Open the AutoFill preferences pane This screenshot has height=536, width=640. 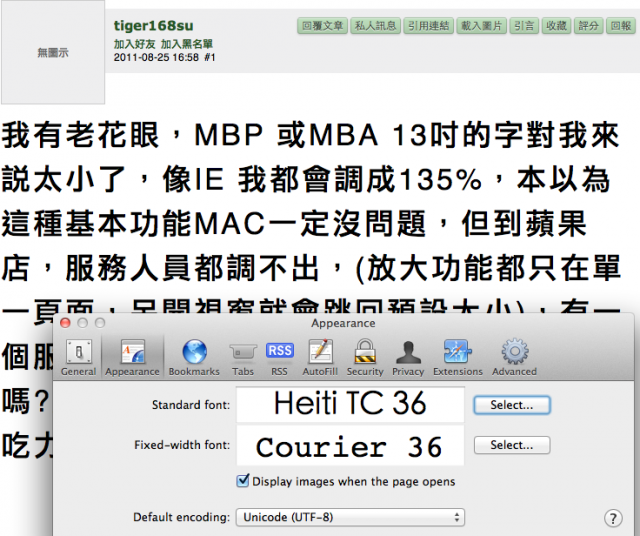click(x=320, y=357)
